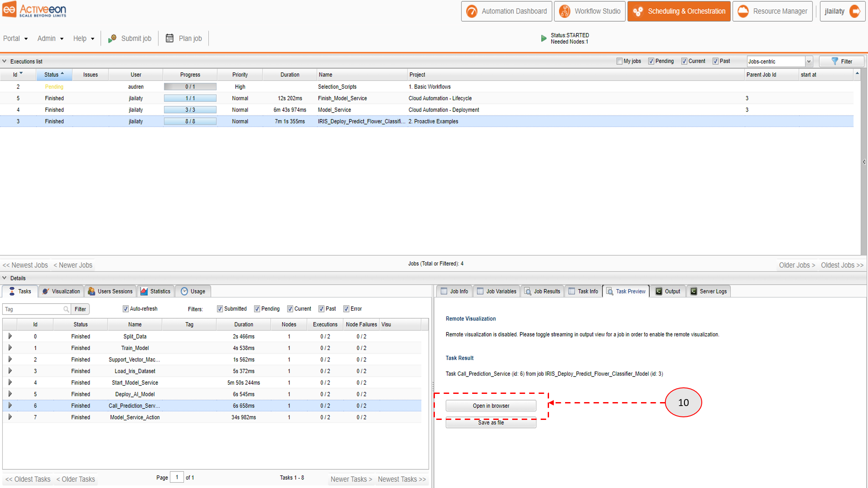The width and height of the screenshot is (868, 488).
Task: Toggle the Pending checkbox in Executions list
Action: (x=651, y=61)
